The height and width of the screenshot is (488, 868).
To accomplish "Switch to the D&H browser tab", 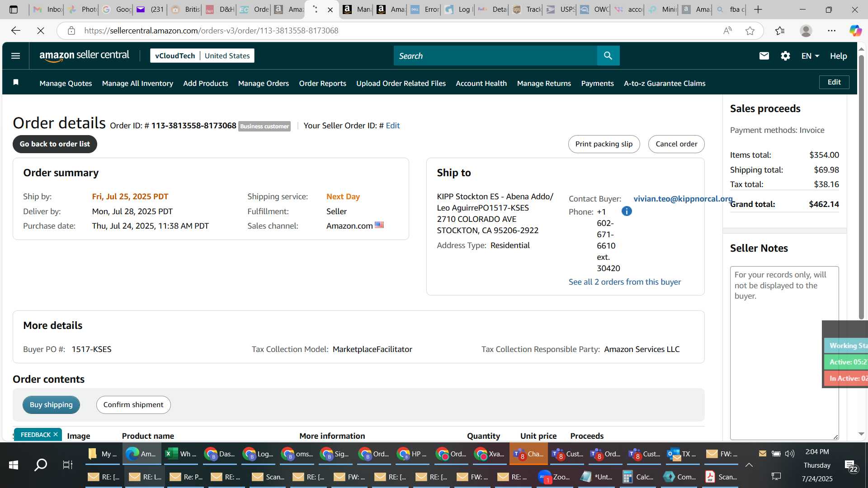I will pos(219,9).
